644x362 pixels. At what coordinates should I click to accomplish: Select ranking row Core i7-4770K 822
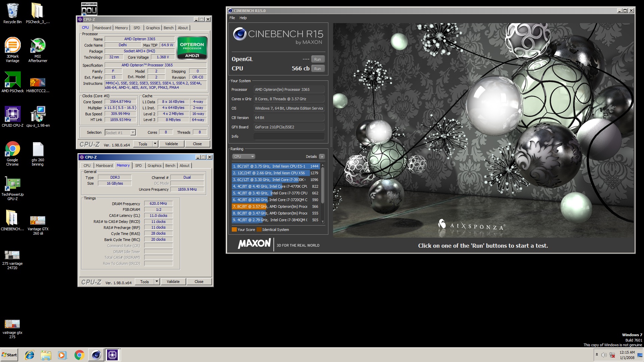pos(275,186)
